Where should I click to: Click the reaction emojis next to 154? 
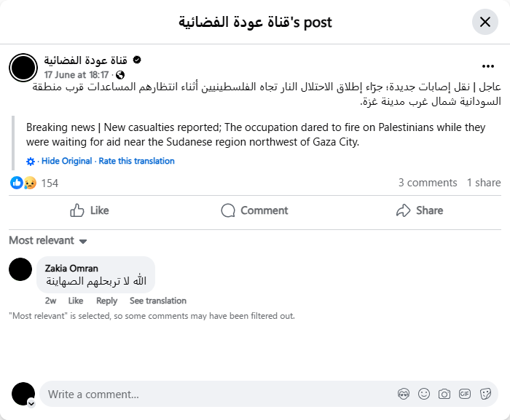[23, 183]
